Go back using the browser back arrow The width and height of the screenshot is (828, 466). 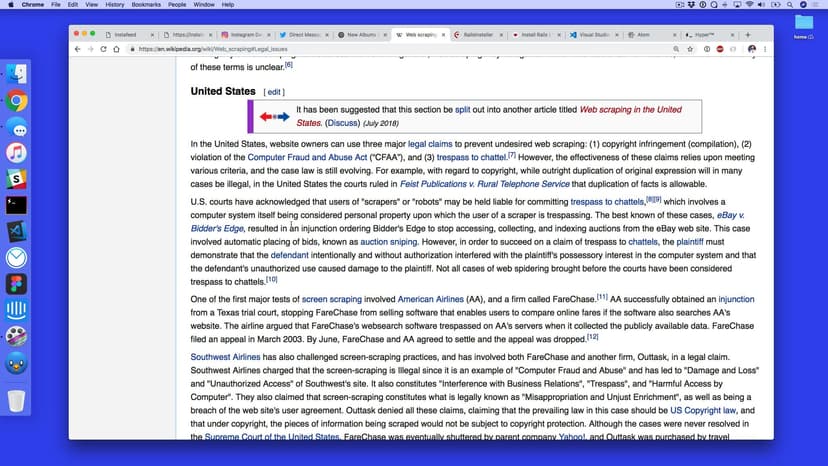tap(78, 48)
